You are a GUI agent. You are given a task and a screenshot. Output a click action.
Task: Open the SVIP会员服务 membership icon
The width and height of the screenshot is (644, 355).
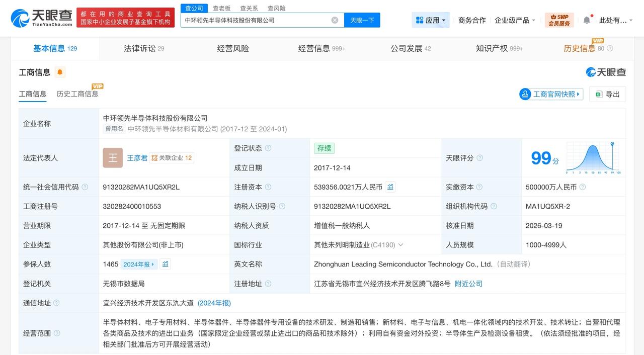click(x=559, y=20)
